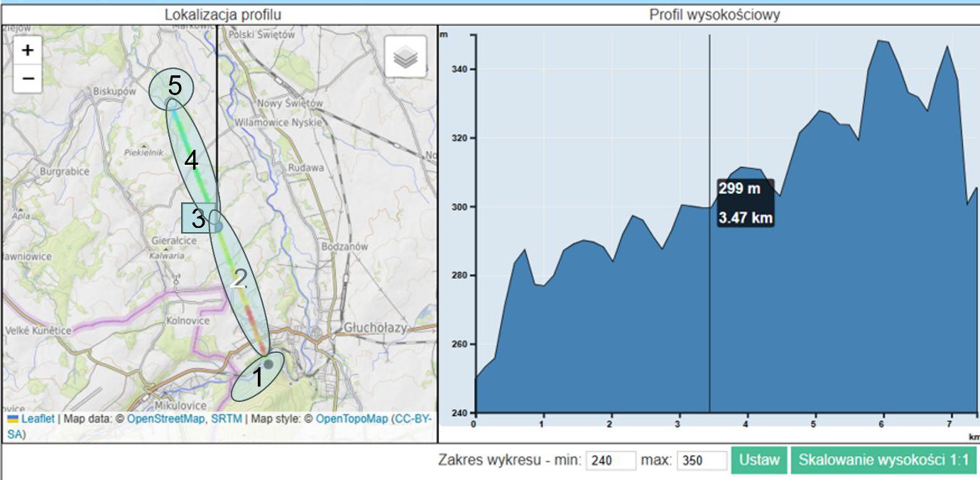The width and height of the screenshot is (980, 480).
Task: Click the numbered marker 1 ellipse
Action: point(257,376)
